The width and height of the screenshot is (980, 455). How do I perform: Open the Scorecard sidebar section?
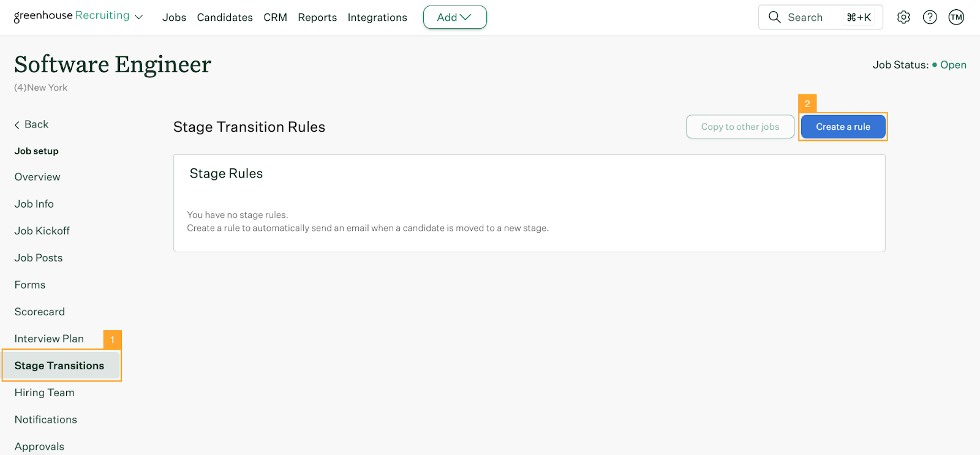[40, 312]
